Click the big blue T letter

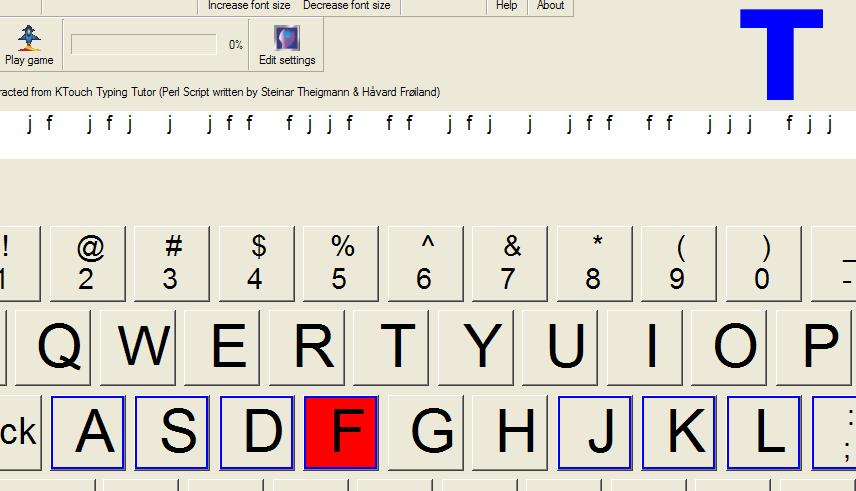pos(781,55)
